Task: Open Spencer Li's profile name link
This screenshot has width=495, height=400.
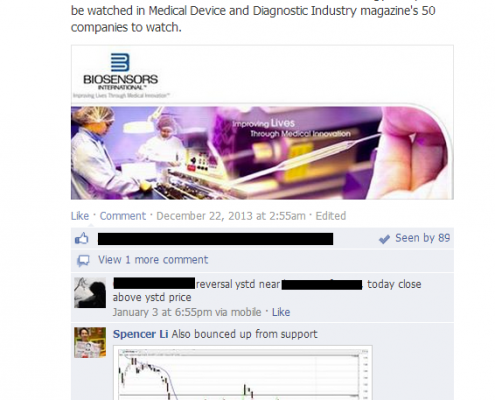Action: tap(140, 334)
